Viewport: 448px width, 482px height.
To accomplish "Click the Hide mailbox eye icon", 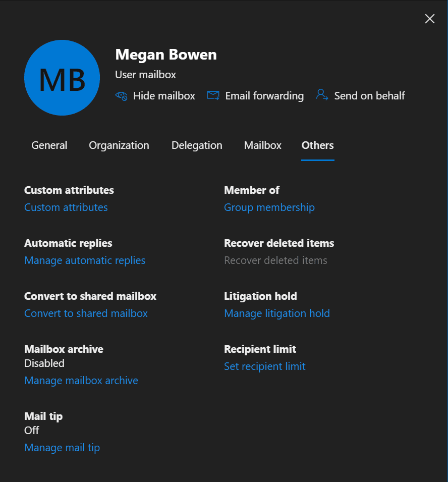I will pyautogui.click(x=122, y=96).
